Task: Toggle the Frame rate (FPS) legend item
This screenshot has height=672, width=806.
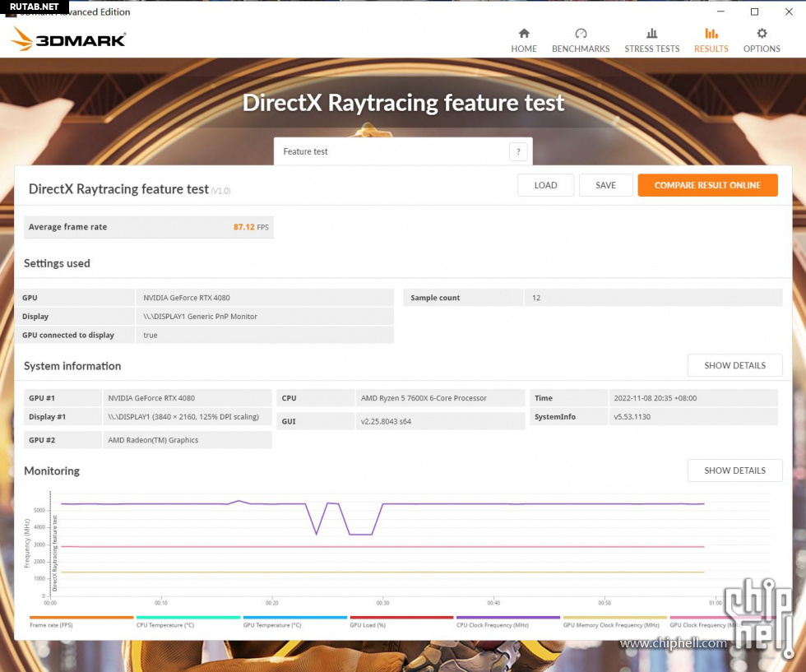Action: point(81,617)
